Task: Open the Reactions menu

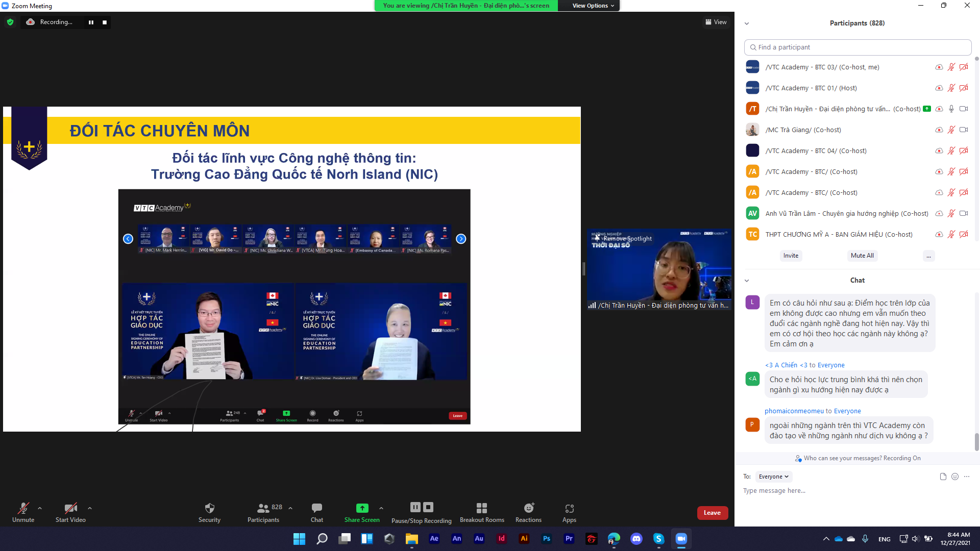Action: tap(528, 512)
